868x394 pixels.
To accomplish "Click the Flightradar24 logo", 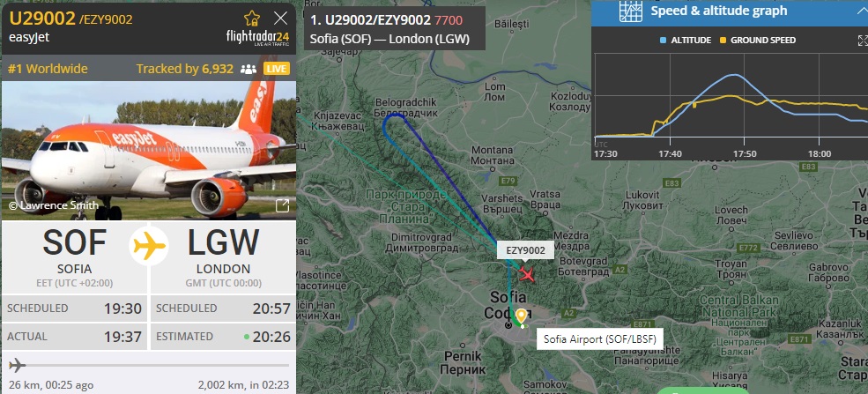I will 257,38.
